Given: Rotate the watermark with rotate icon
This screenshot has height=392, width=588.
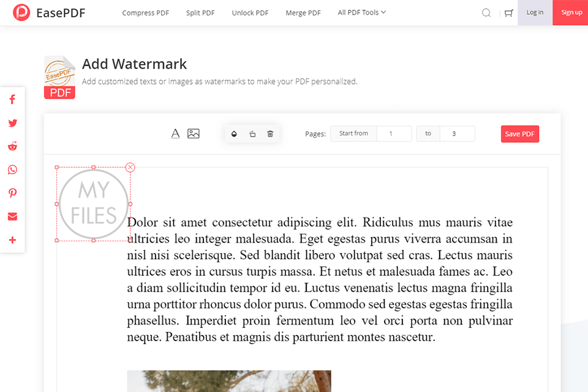Looking at the screenshot, I should pos(252,134).
